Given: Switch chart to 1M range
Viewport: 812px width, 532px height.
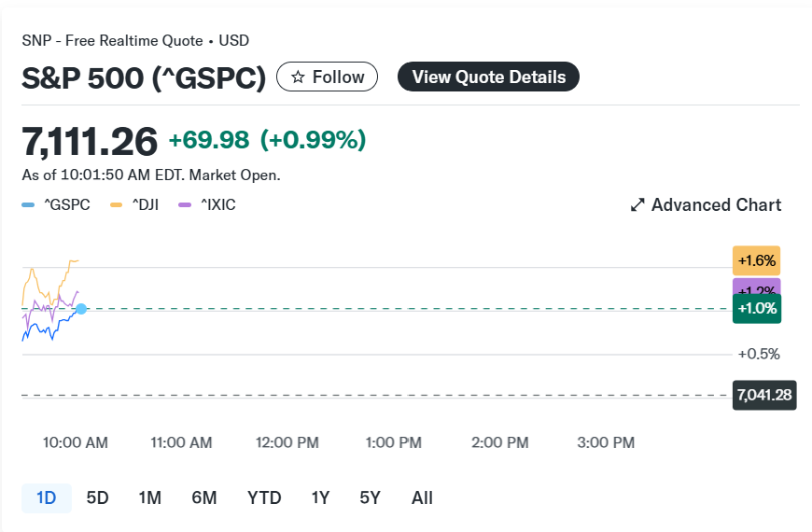Looking at the screenshot, I should click(149, 498).
